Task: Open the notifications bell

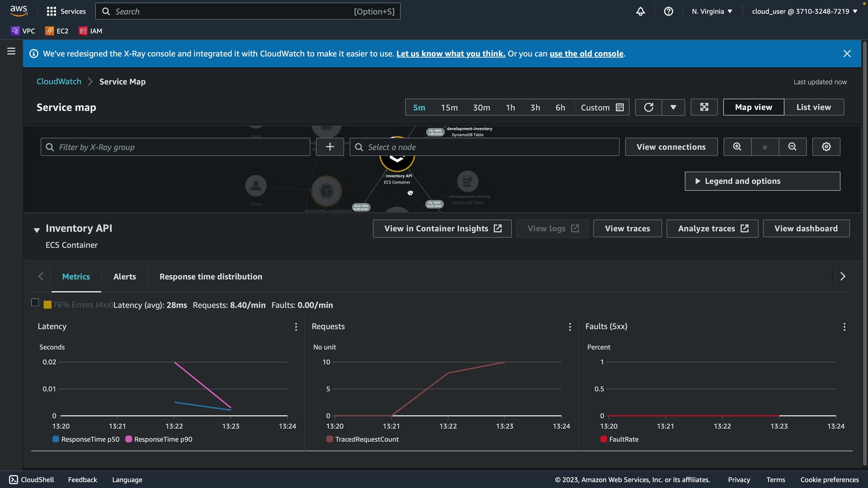Action: point(640,11)
